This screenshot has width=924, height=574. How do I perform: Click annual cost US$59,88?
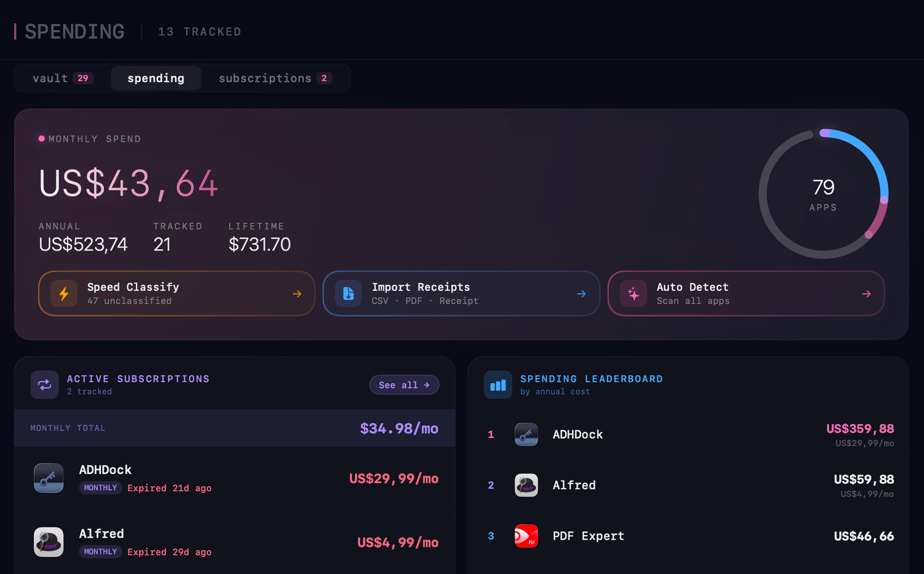click(864, 480)
